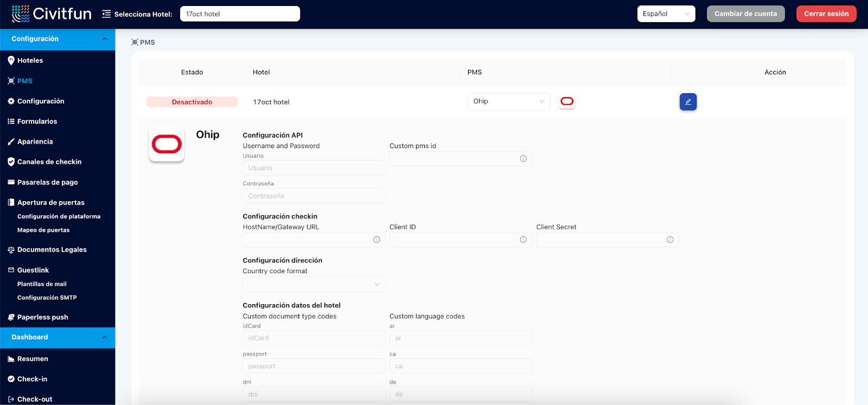The image size is (868, 405).
Task: Collapse the Dashboard sidebar section
Action: (x=58, y=337)
